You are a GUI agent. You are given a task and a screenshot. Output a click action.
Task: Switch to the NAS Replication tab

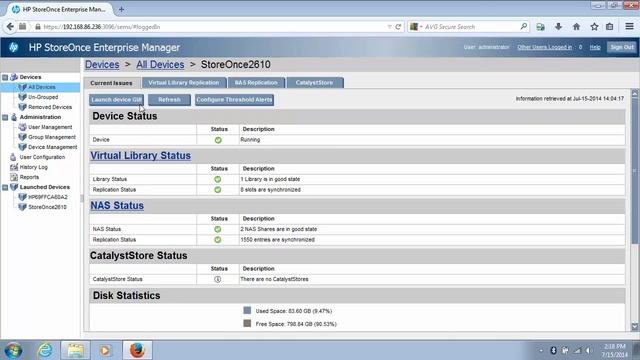(256, 82)
